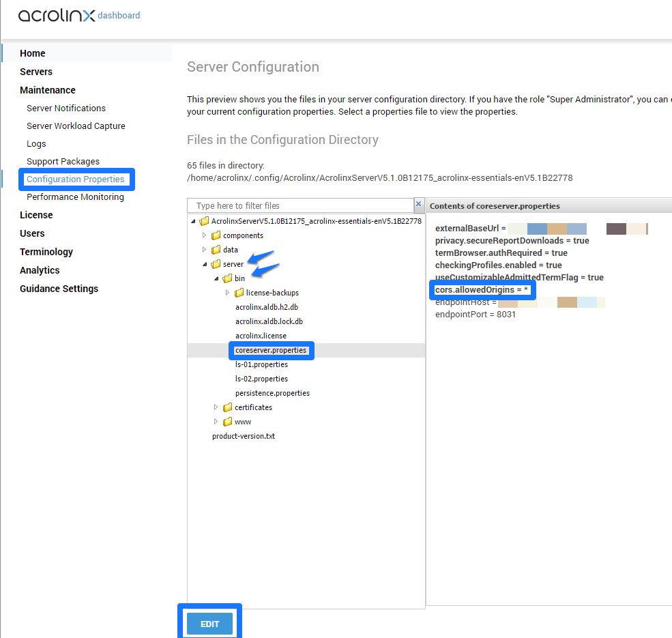Open Performance Monitoring
This screenshot has height=638, width=672.
coord(76,197)
